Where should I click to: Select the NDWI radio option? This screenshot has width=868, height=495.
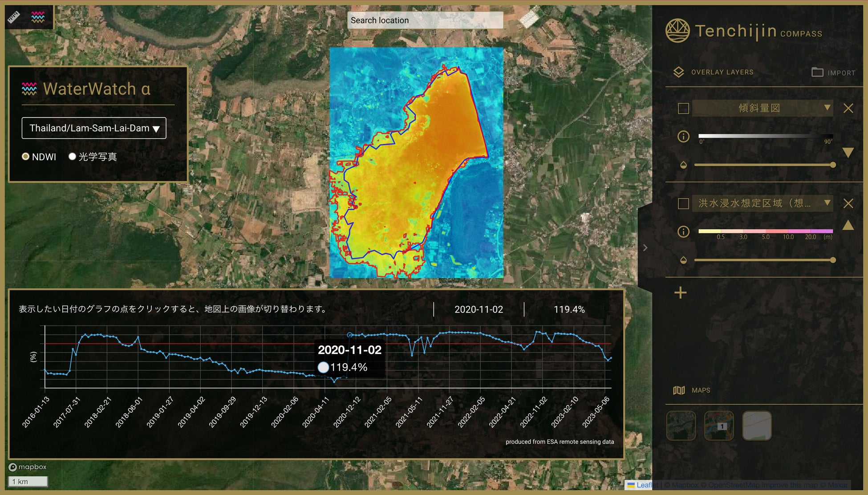25,156
